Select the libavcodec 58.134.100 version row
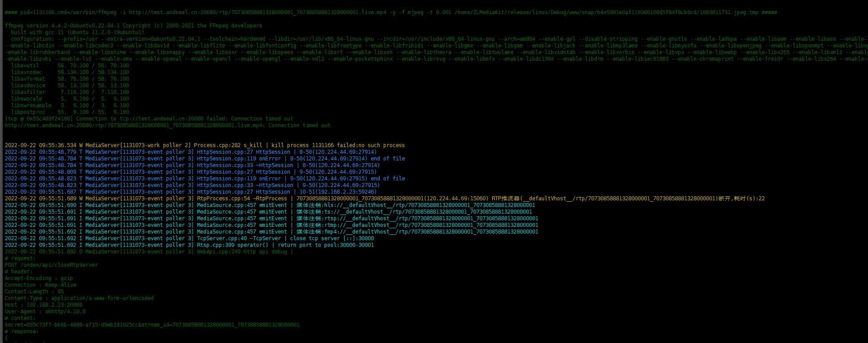Image resolution: width=868 pixels, height=343 pixels. pyautogui.click(x=70, y=72)
